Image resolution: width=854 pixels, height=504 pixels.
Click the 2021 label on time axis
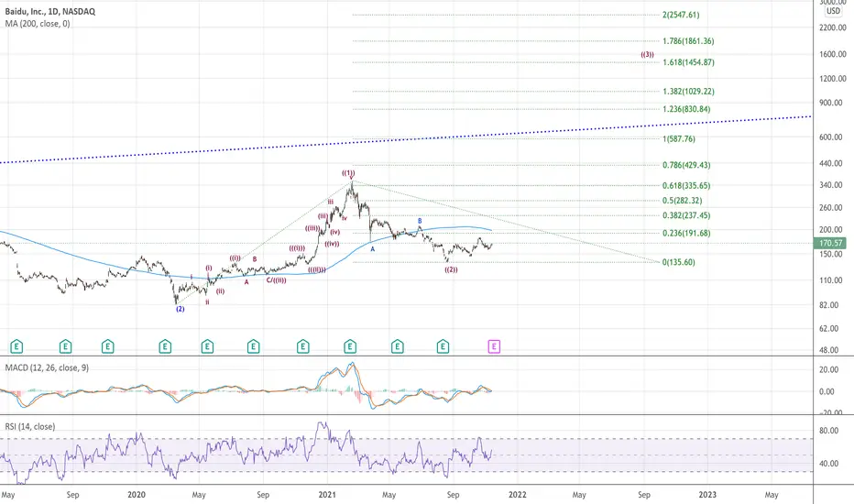pos(327,495)
